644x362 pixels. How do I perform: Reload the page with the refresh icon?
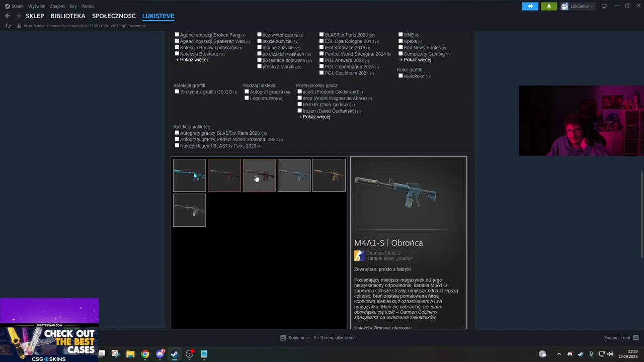point(8,26)
